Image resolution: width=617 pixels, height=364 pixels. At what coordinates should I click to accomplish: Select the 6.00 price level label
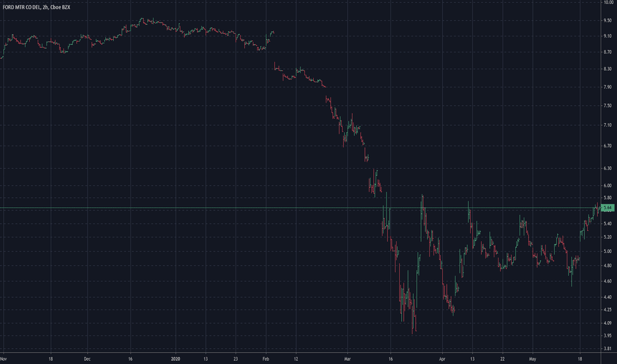point(608,186)
